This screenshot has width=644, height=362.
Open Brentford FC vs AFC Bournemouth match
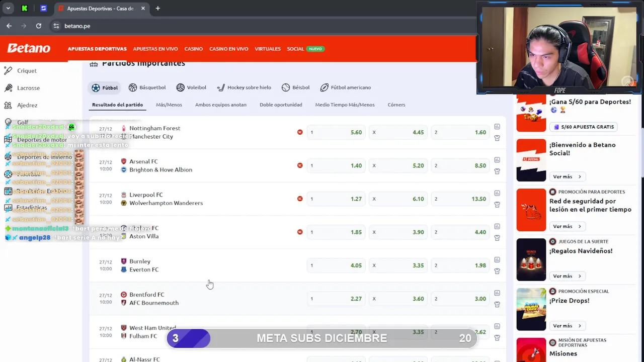coord(150,299)
